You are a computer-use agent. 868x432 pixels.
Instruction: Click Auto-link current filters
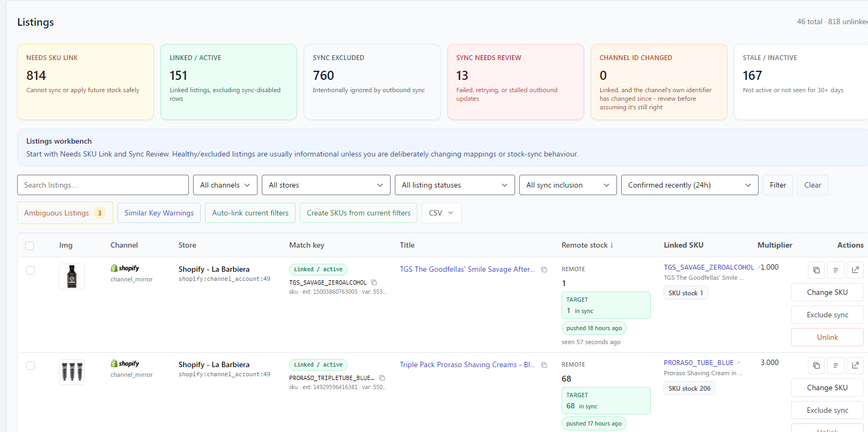(x=251, y=213)
